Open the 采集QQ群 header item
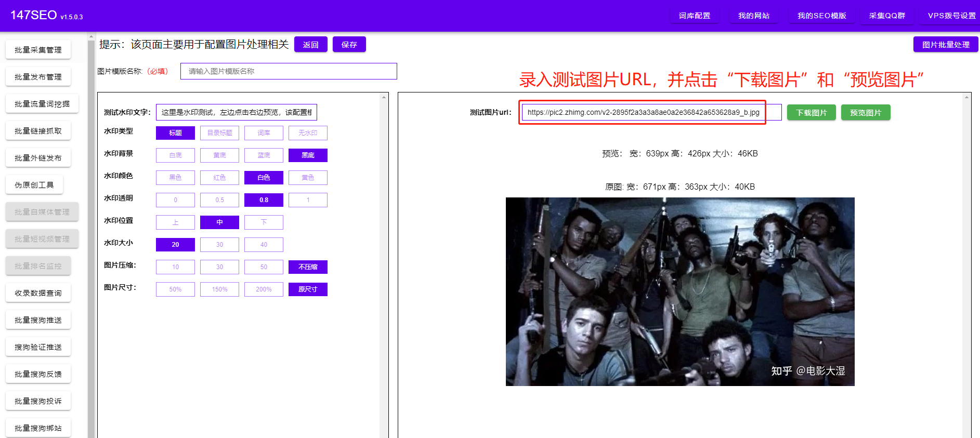The image size is (980, 438). coord(887,16)
